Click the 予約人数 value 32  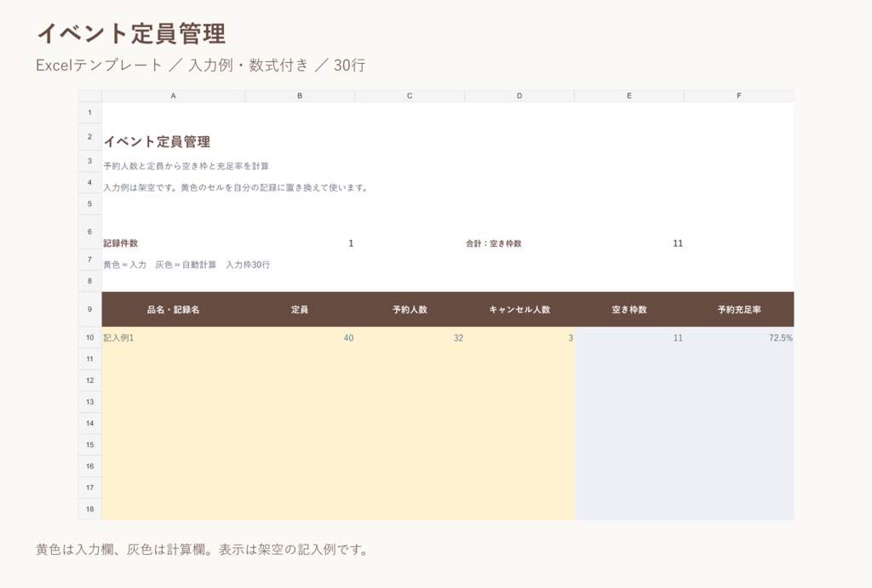point(458,337)
